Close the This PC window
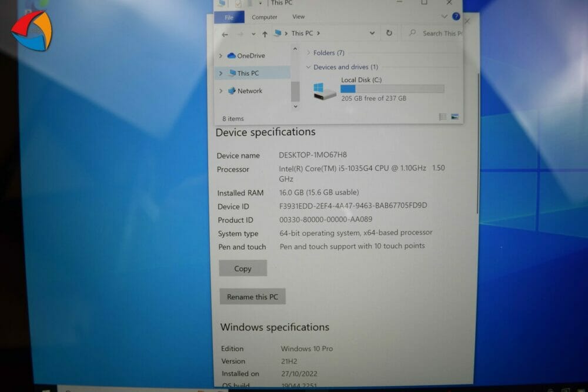Image resolution: width=588 pixels, height=392 pixels. [449, 2]
